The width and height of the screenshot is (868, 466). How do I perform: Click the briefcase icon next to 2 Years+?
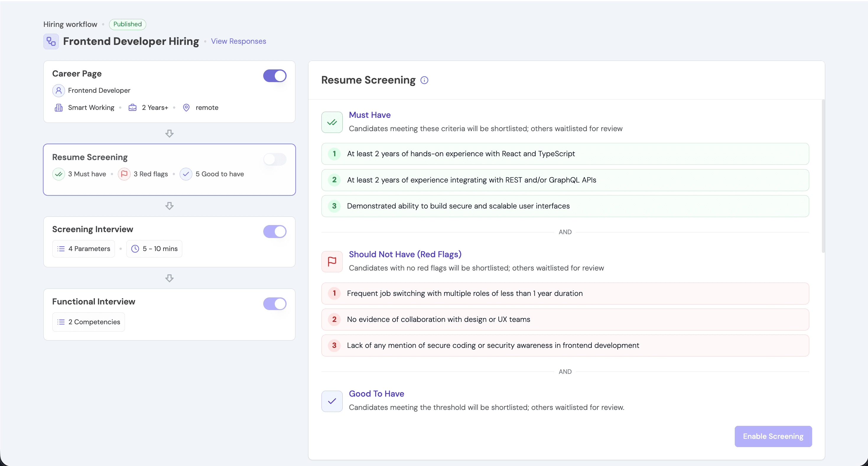[132, 107]
